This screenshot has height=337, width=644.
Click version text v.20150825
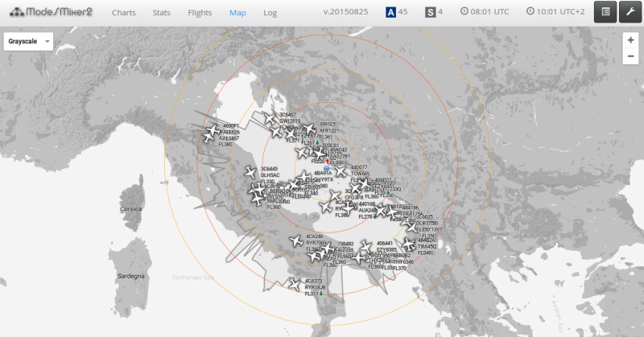pos(345,12)
